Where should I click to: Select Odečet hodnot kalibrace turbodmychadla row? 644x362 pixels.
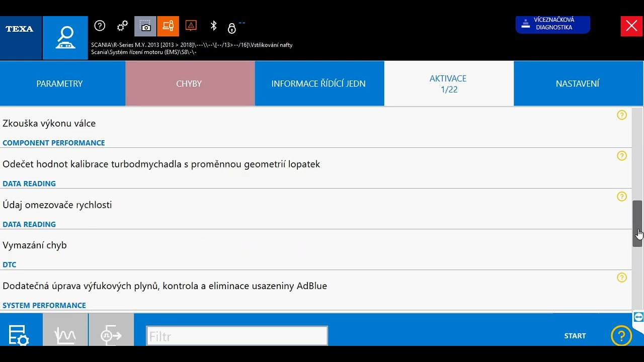(x=315, y=168)
